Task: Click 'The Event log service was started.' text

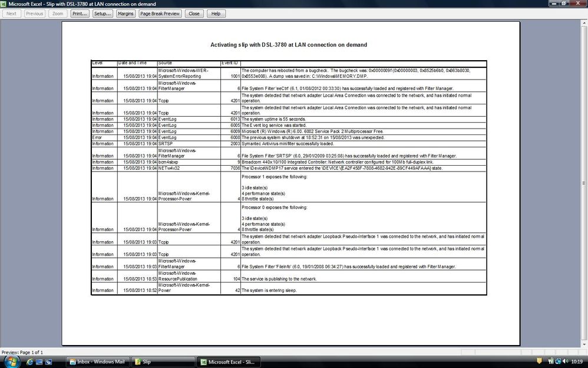Action: click(x=274, y=126)
